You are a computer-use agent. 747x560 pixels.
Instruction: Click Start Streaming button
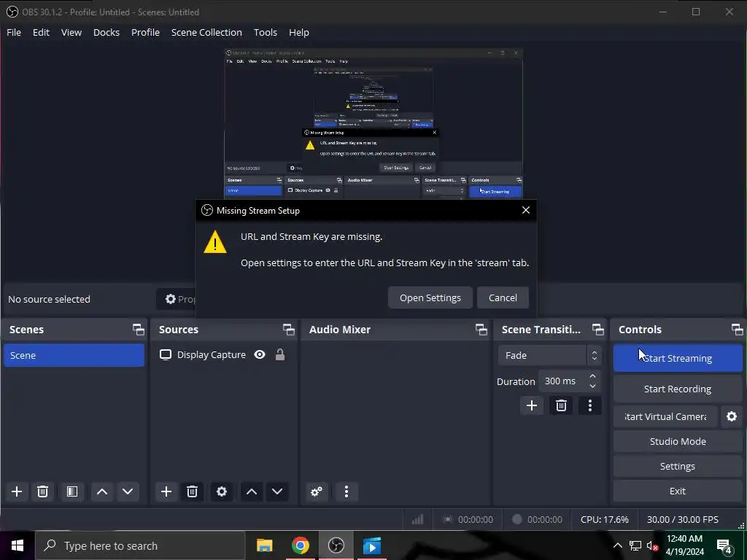click(x=678, y=358)
